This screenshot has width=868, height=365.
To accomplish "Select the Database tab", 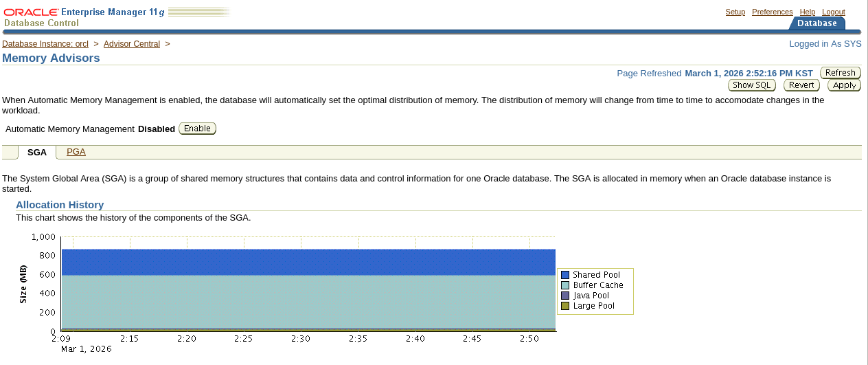I will click(816, 23).
